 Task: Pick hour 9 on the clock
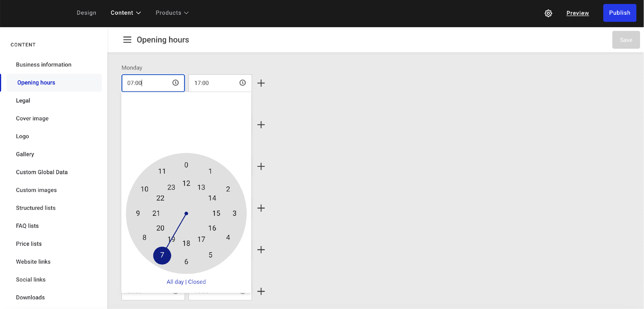pyautogui.click(x=138, y=213)
